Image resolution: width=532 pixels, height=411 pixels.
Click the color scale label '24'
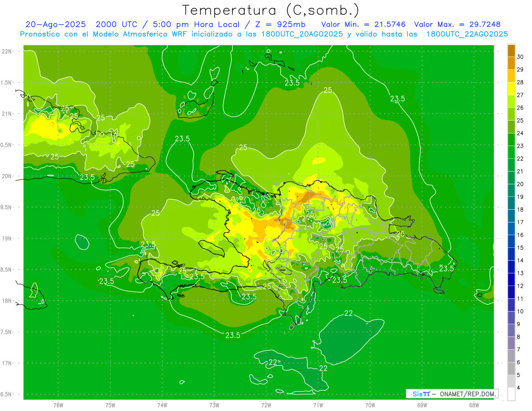[x=520, y=133]
